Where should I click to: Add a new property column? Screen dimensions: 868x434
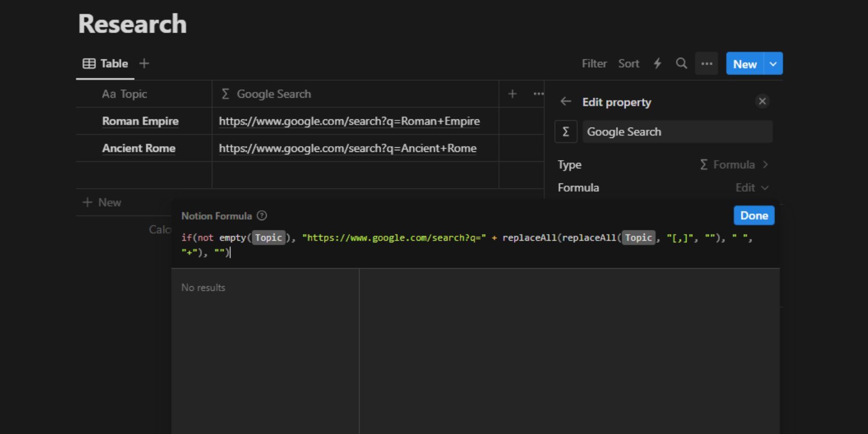coord(512,94)
